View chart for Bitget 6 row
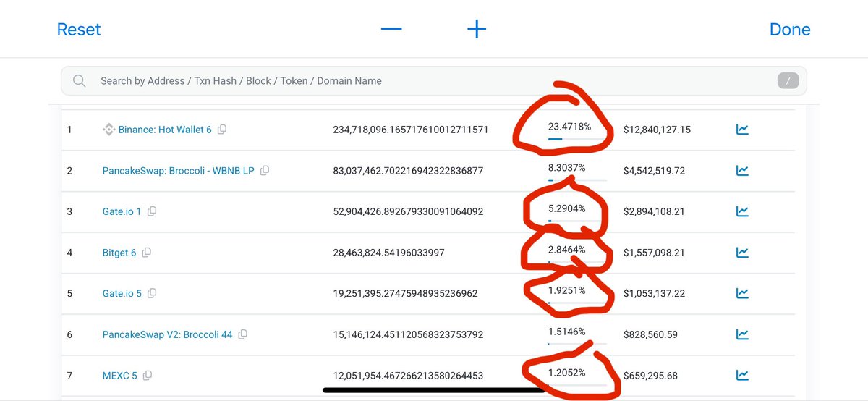 [742, 253]
